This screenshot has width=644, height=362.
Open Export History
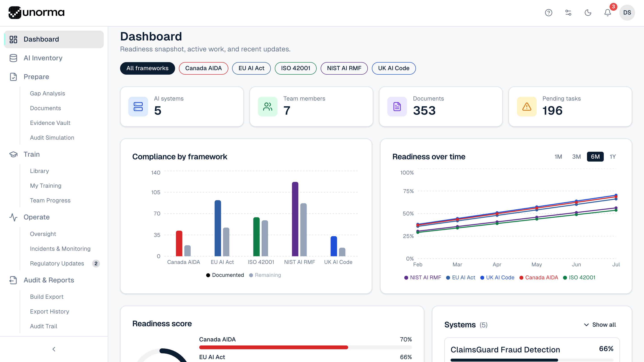click(49, 311)
